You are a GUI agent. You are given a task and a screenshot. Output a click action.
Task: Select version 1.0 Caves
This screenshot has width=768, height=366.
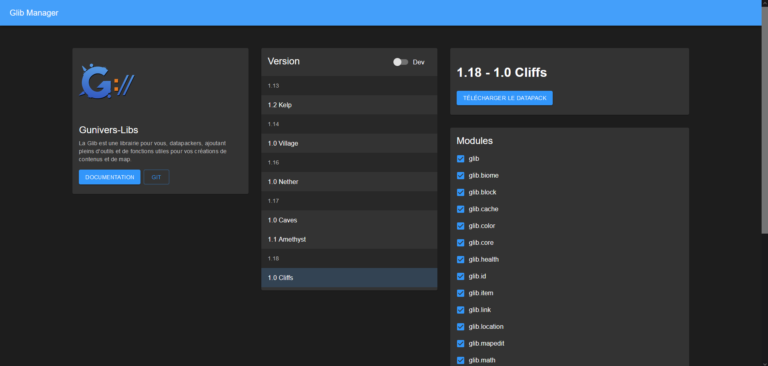(349, 220)
